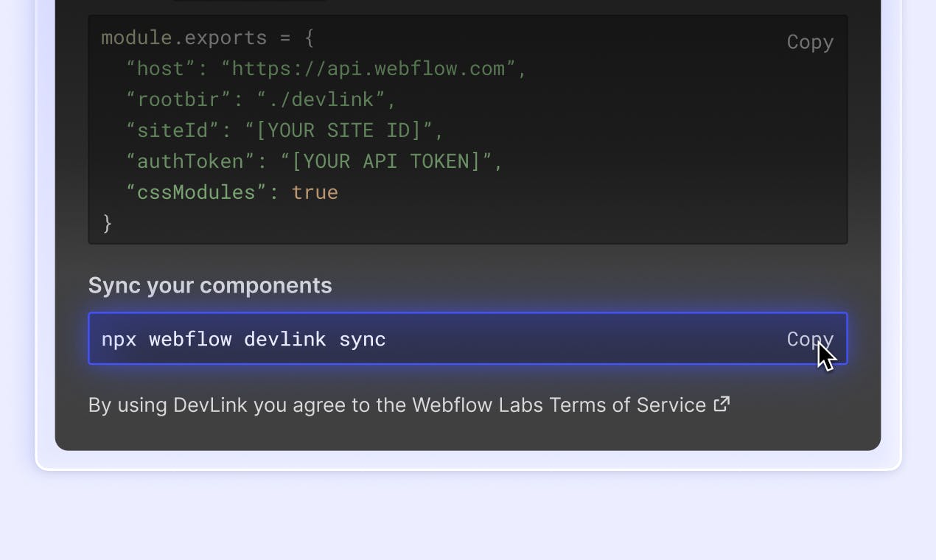Click the npx webflow devlink sync command text
Viewport: 936px width, 560px height.
click(243, 339)
